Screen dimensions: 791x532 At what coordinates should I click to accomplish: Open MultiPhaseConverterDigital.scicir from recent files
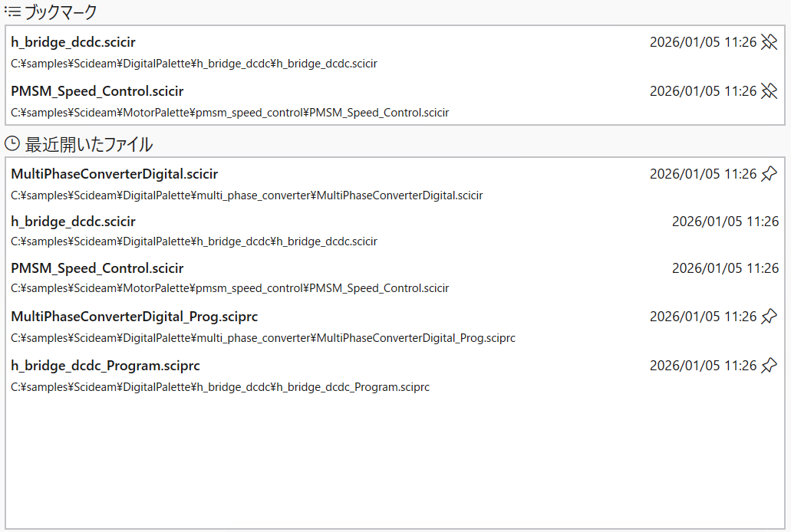tap(114, 174)
